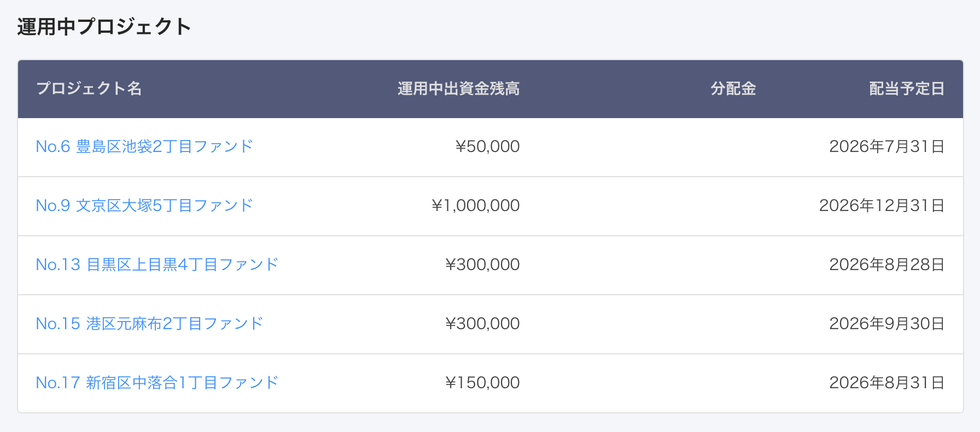The height and width of the screenshot is (432, 980).
Task: Click the 2026年9月30日 dividend date
Action: pos(886,324)
